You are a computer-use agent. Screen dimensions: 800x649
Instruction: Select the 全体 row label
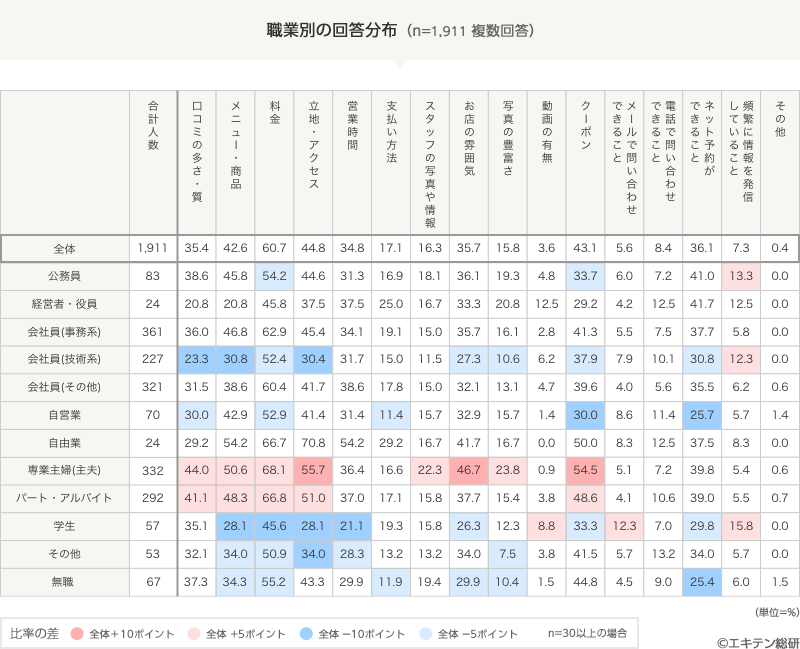[64, 248]
